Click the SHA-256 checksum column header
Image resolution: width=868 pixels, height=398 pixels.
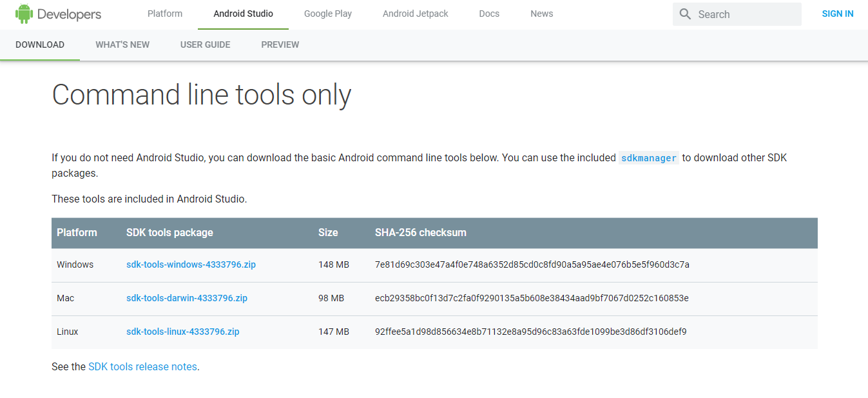tap(421, 232)
